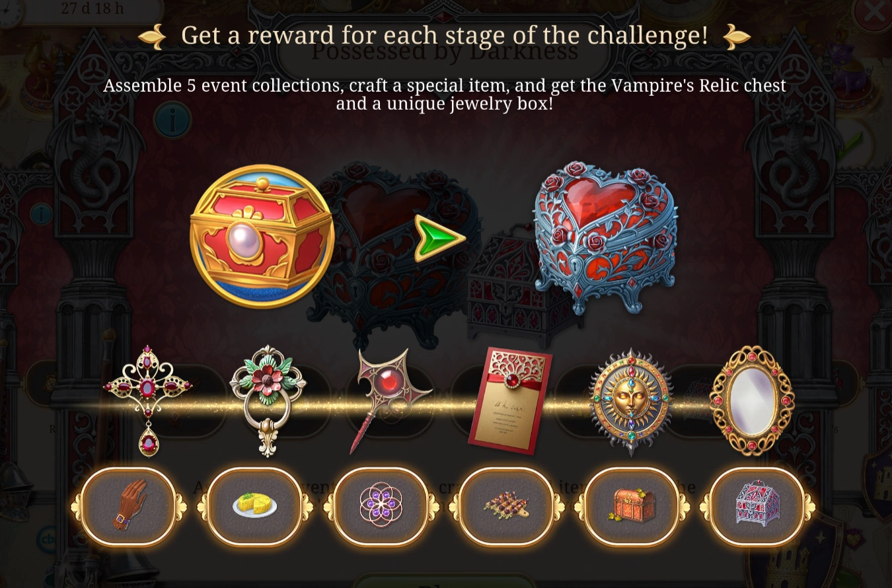Open the red invitation card item
892x588 pixels.
[509, 400]
